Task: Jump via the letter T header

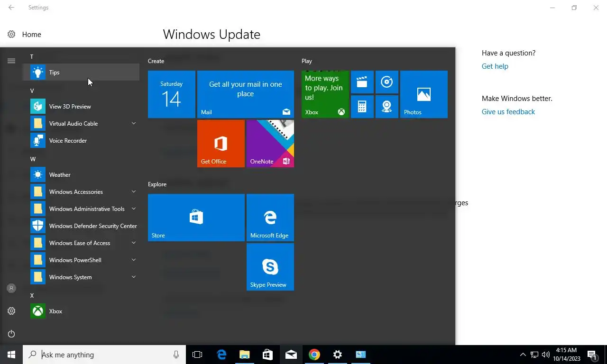Action: [32, 57]
